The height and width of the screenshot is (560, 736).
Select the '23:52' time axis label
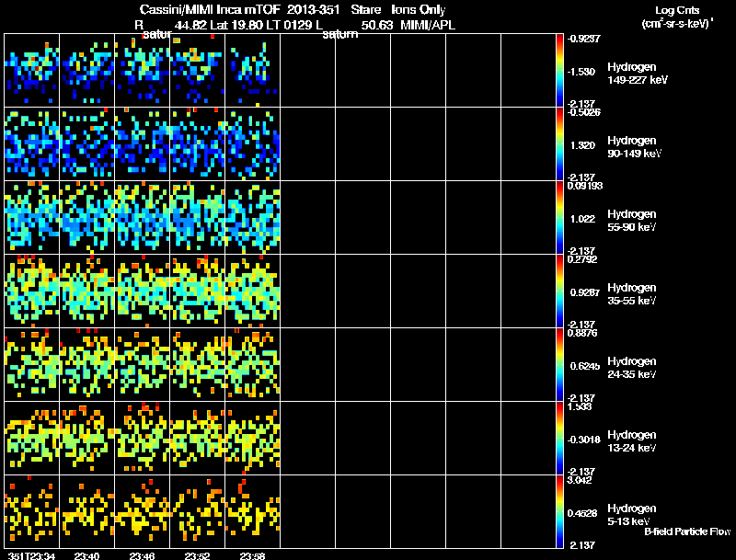pyautogui.click(x=197, y=555)
